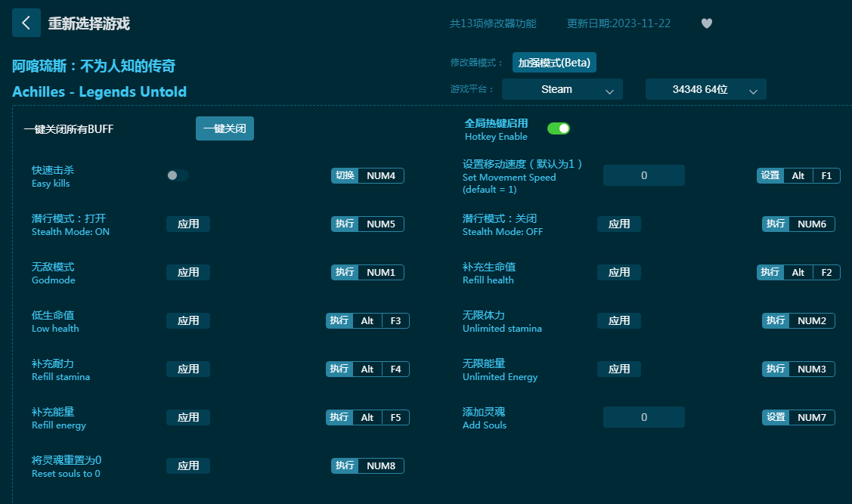This screenshot has height=504, width=852.
Task: Click the F2 key of Refill health hotkey
Action: coord(826,273)
